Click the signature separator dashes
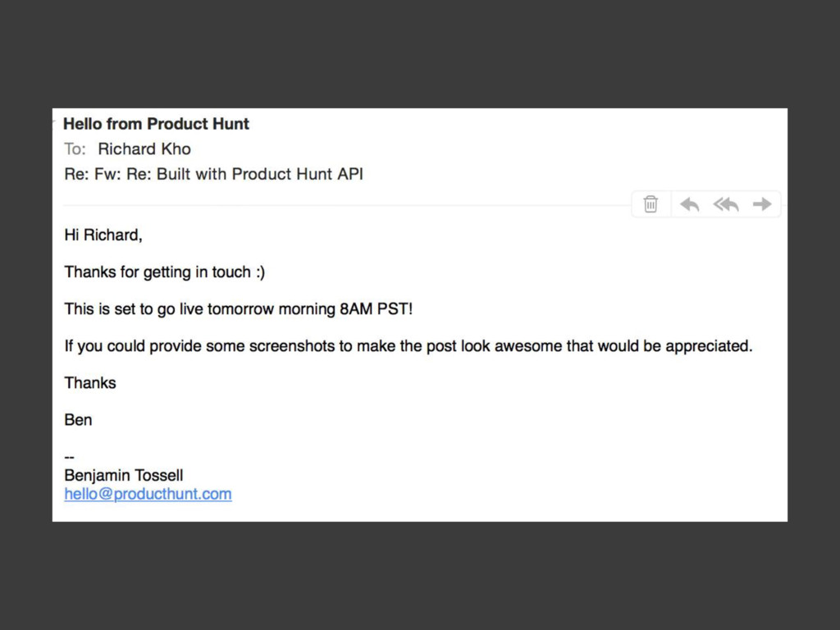 coord(69,458)
